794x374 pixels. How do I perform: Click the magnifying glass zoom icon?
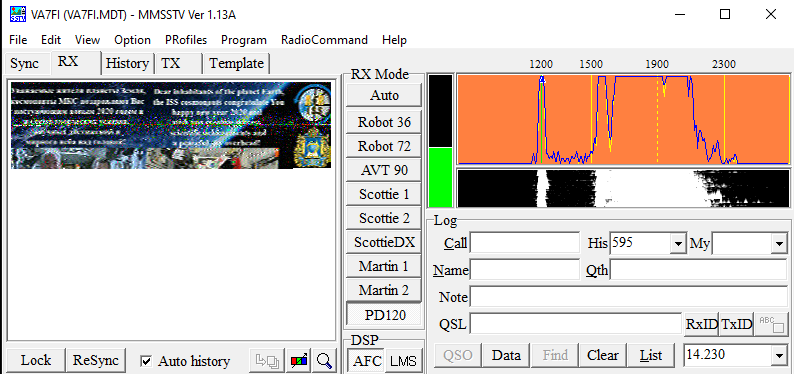pos(324,361)
